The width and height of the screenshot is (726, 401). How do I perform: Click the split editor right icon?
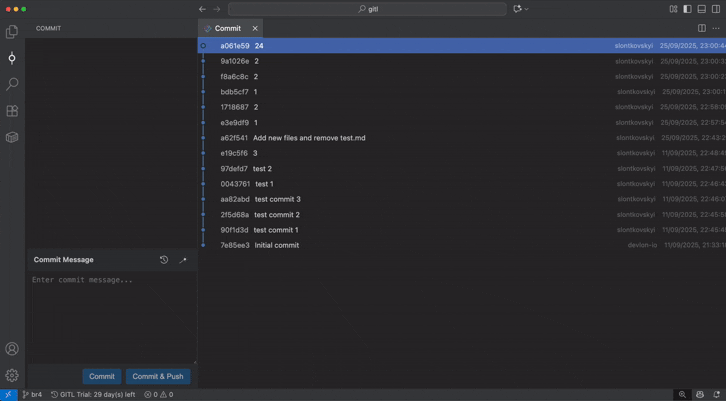coord(702,28)
